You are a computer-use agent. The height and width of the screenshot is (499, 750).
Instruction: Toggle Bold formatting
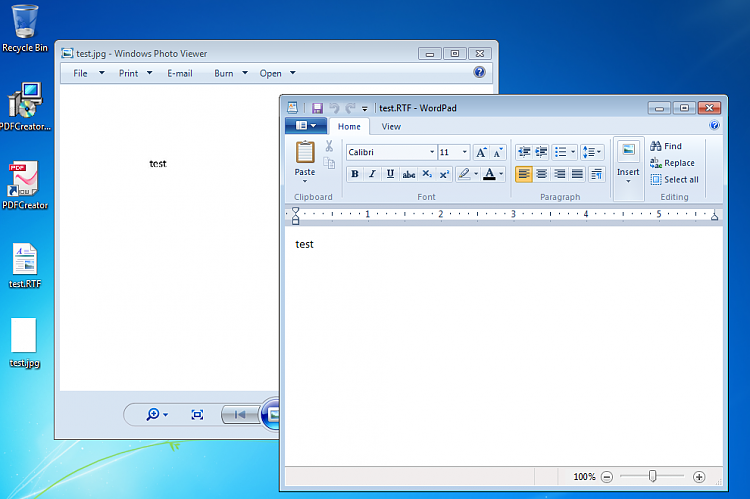tap(354, 174)
